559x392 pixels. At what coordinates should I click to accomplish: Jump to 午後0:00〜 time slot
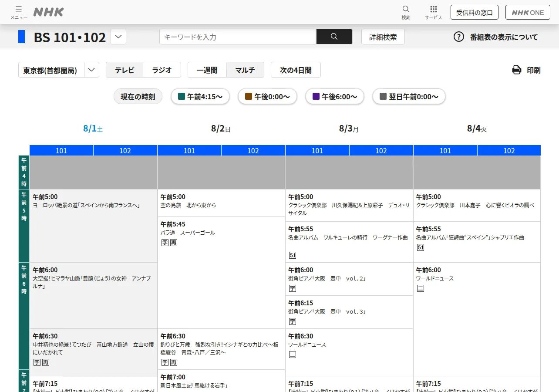267,97
